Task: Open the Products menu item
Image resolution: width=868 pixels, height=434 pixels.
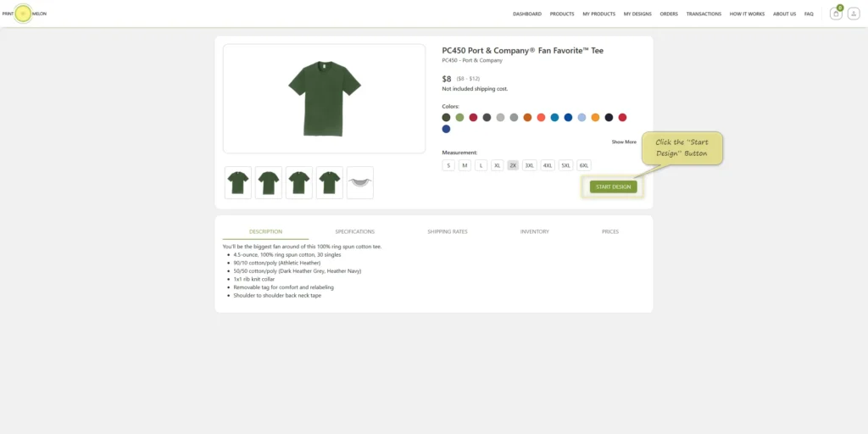Action: coord(562,14)
